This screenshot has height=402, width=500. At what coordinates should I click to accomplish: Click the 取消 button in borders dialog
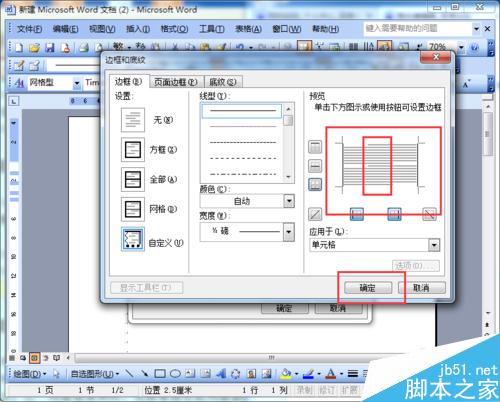421,288
